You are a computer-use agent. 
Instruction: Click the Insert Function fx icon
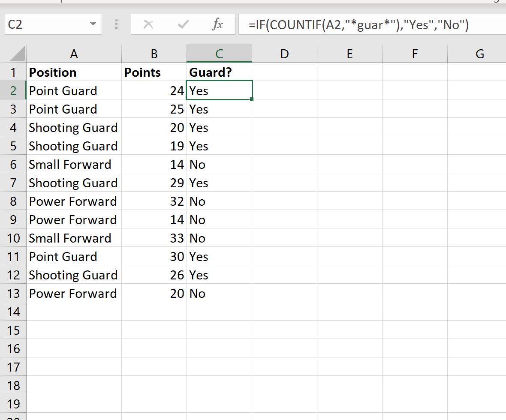pos(218,24)
